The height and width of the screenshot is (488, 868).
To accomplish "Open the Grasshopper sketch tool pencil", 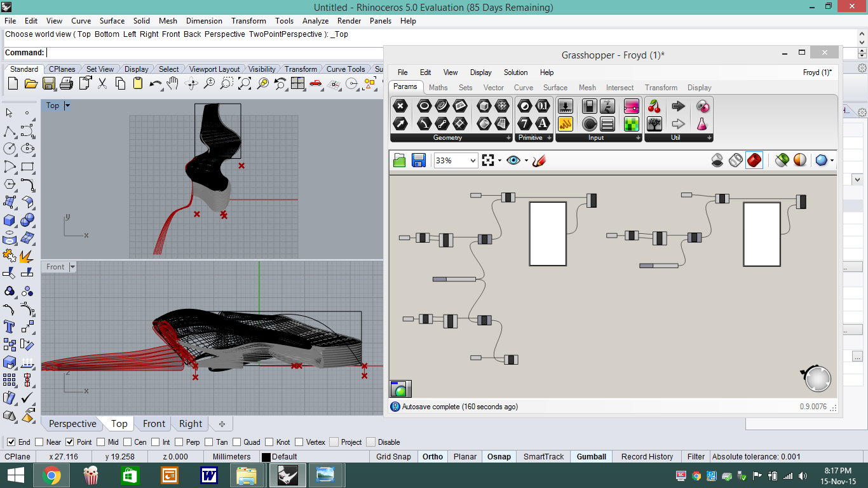I will click(539, 161).
